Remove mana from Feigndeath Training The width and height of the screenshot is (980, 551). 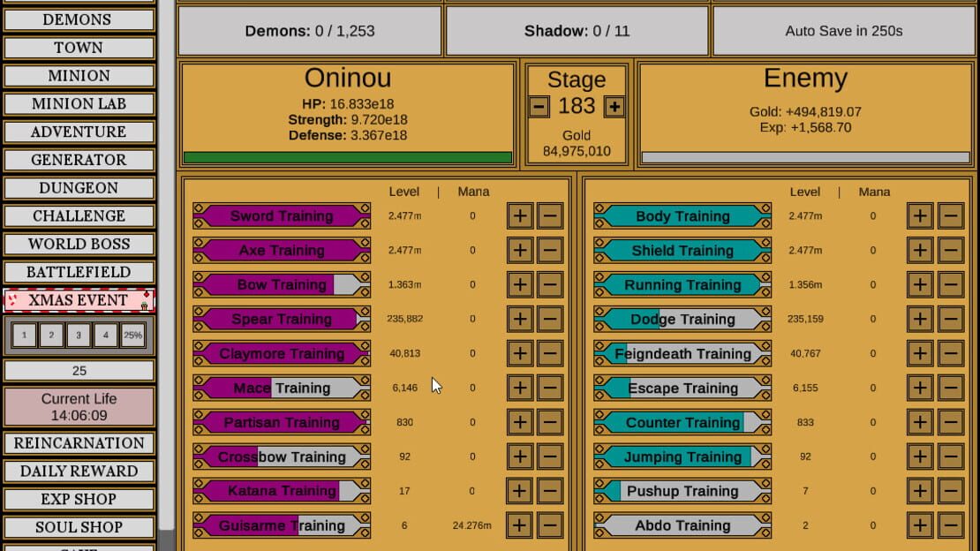(x=951, y=353)
